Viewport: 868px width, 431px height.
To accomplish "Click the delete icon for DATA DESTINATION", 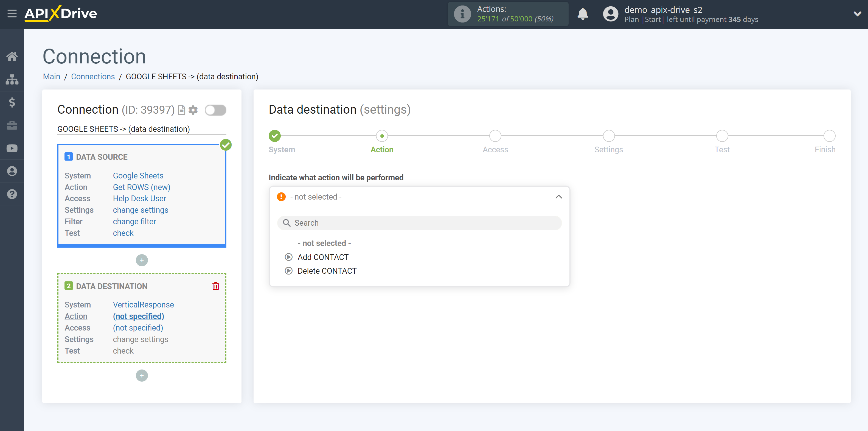I will click(216, 286).
